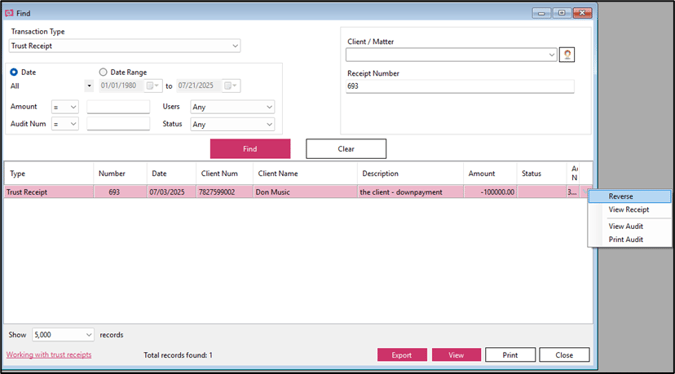Sort by the Status column header
The width and height of the screenshot is (675, 374).
coord(542,173)
